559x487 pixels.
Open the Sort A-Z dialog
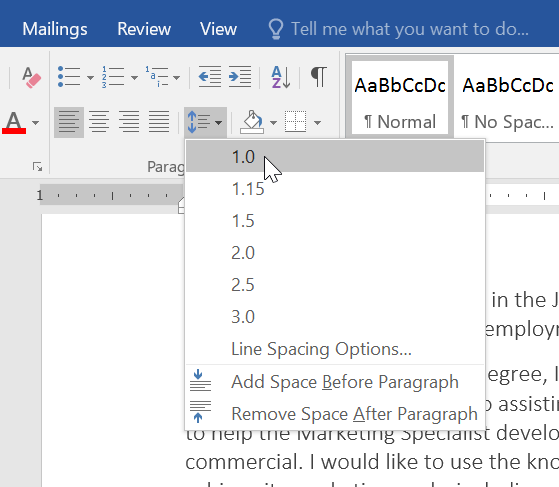tap(281, 77)
